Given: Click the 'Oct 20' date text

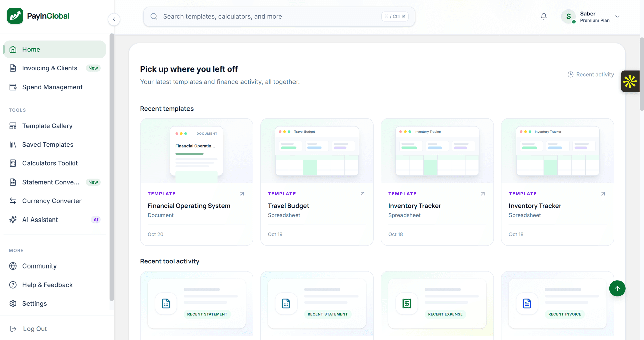Looking at the screenshot, I should click(155, 234).
